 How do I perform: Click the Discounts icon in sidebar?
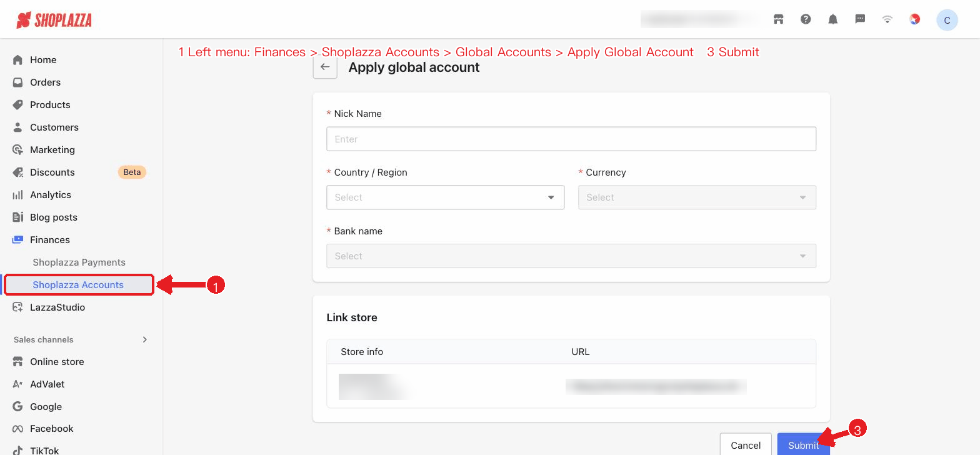coord(17,172)
